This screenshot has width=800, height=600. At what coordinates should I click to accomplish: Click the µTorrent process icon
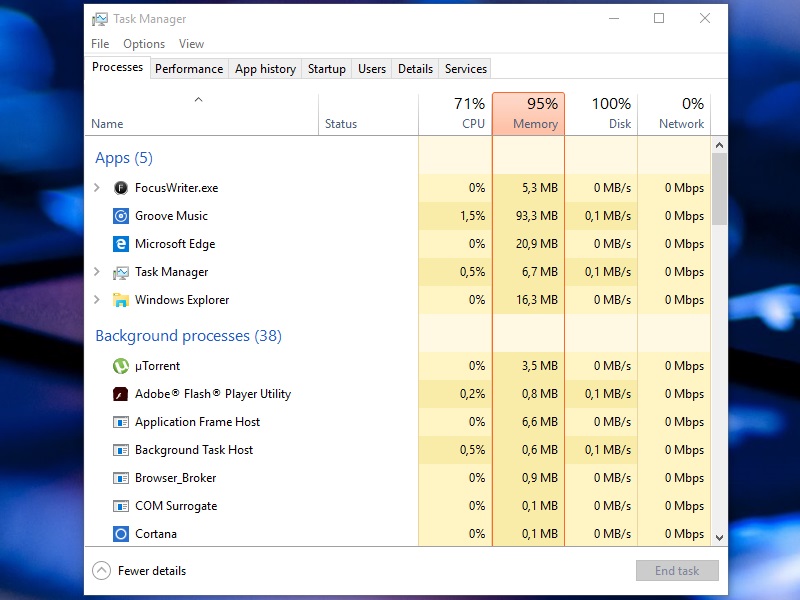(120, 366)
